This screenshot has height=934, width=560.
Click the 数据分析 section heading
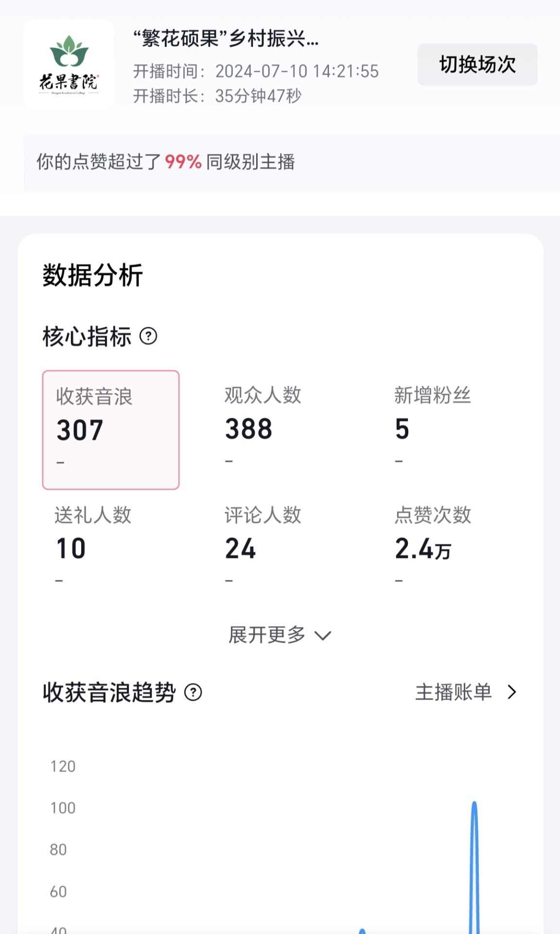tap(92, 275)
